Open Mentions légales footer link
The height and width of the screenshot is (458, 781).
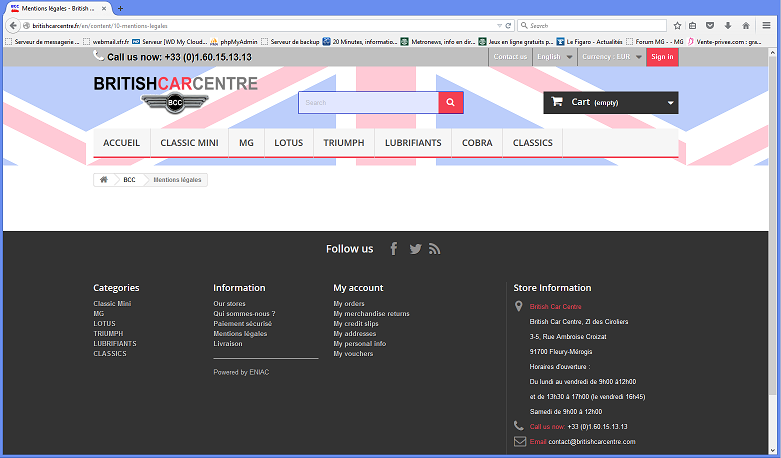240,334
